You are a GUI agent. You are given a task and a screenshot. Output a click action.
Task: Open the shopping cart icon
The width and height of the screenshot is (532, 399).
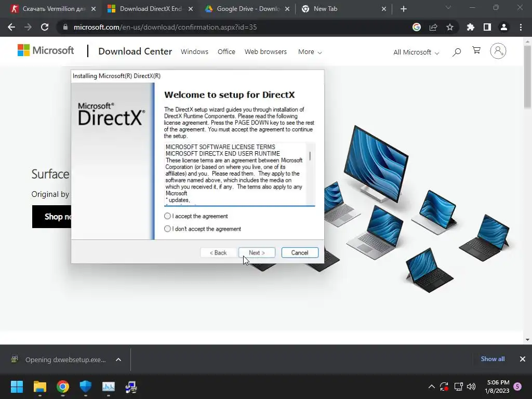pos(476,50)
